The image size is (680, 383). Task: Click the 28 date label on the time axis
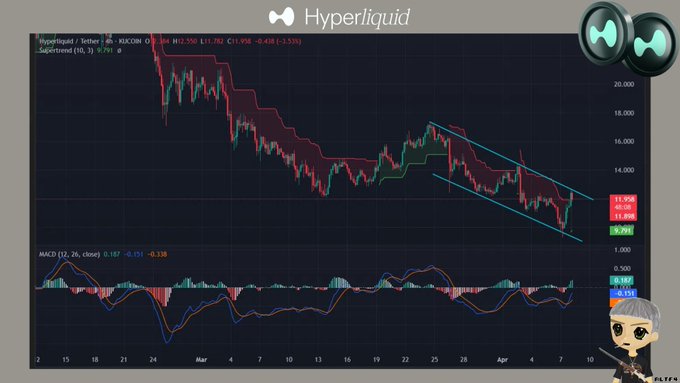point(464,360)
